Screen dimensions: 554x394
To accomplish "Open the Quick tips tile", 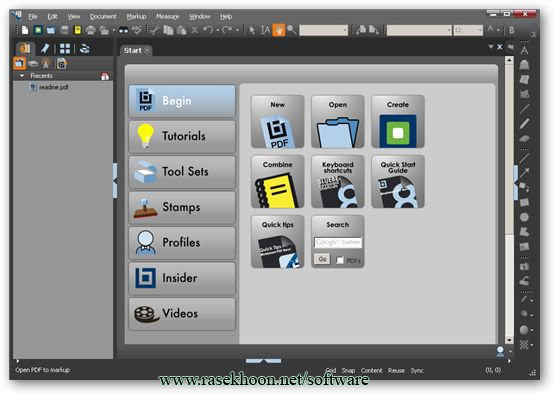I will tap(277, 241).
